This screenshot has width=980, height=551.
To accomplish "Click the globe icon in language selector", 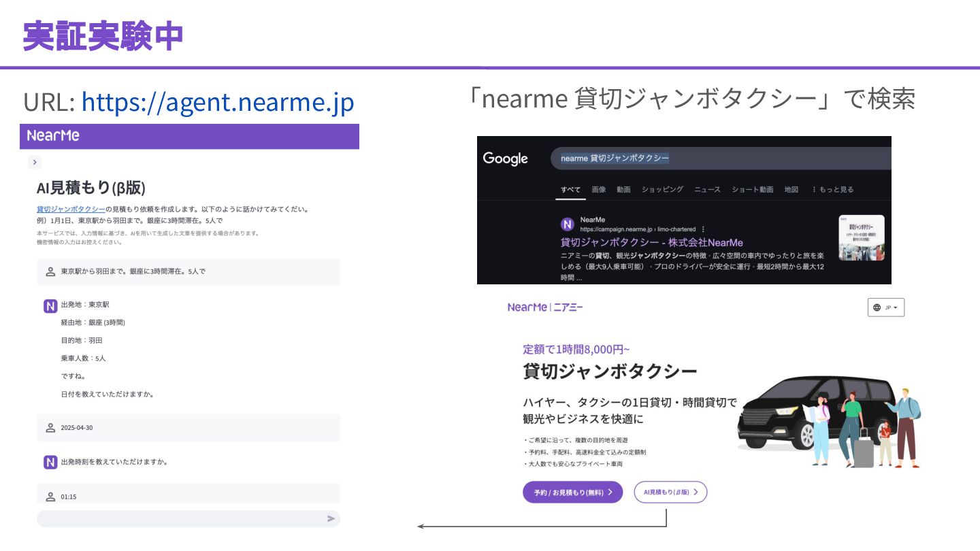I will click(877, 307).
